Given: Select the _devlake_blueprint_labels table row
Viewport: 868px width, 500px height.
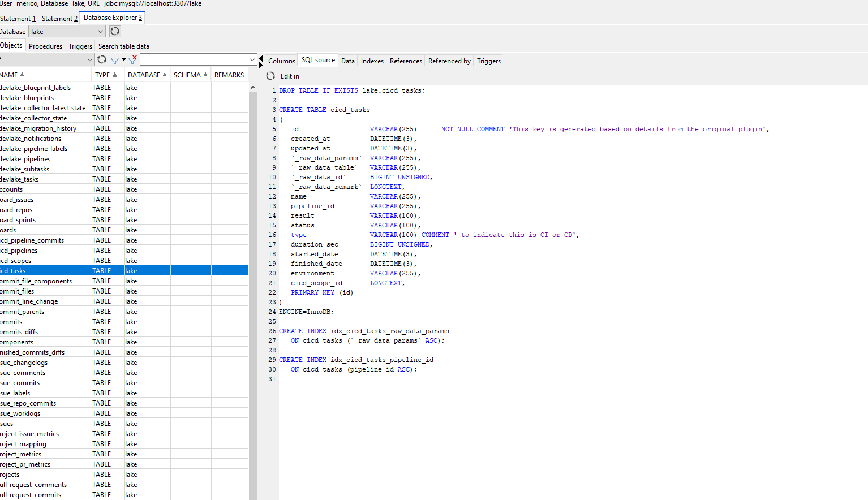Looking at the screenshot, I should pyautogui.click(x=124, y=87).
